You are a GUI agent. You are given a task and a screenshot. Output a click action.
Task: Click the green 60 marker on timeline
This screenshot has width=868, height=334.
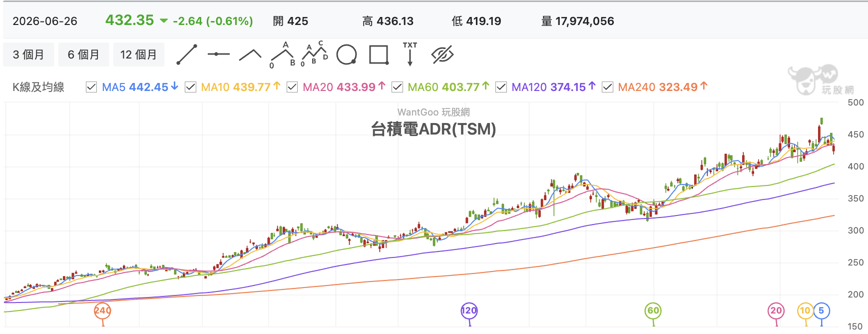[x=653, y=311]
